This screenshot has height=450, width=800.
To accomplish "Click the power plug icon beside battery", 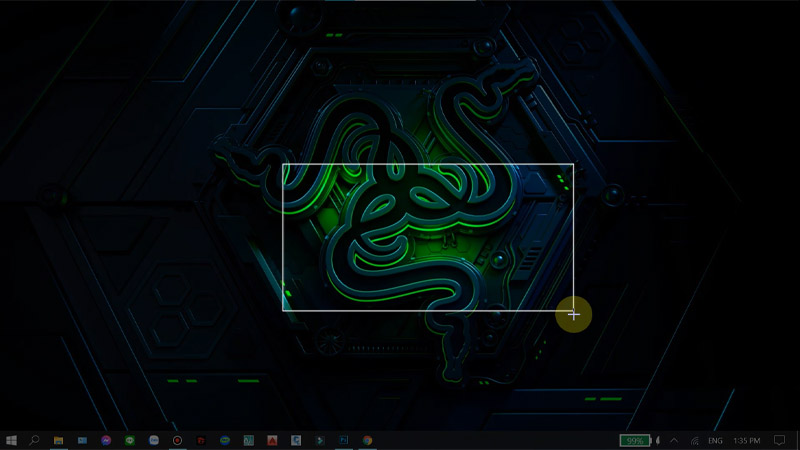I will click(657, 440).
